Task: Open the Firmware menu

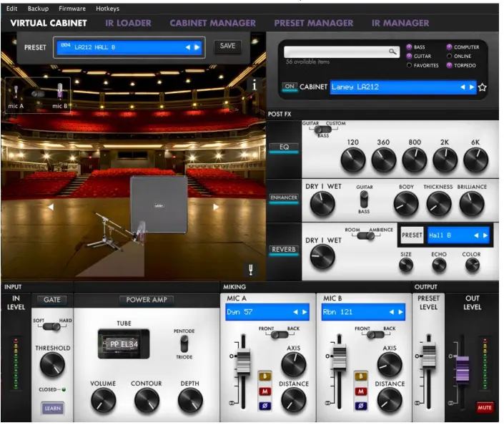Action: tap(72, 9)
